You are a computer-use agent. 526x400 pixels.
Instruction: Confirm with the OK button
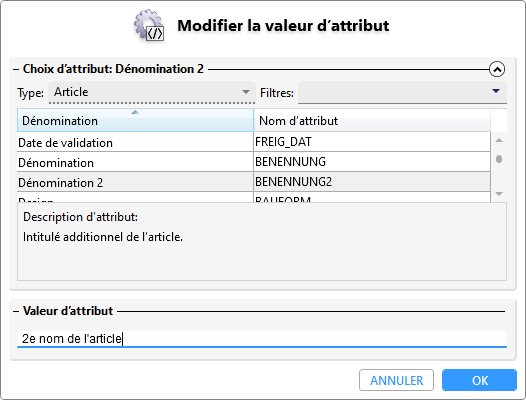pyautogui.click(x=479, y=380)
